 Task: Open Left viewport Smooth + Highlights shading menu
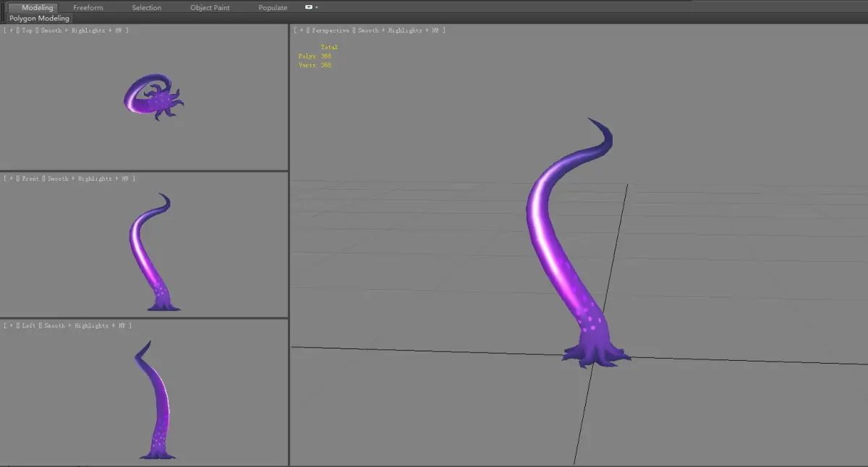tap(85, 326)
